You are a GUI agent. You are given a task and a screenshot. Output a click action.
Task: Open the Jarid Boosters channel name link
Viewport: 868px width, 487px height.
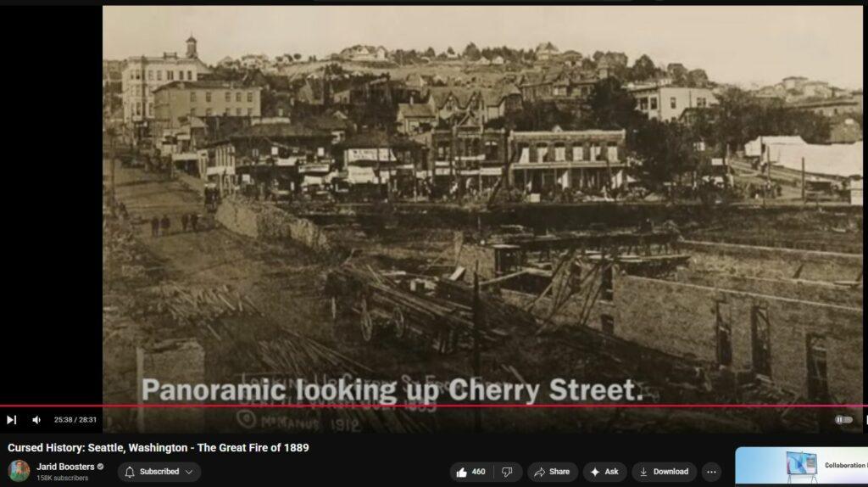[65, 467]
